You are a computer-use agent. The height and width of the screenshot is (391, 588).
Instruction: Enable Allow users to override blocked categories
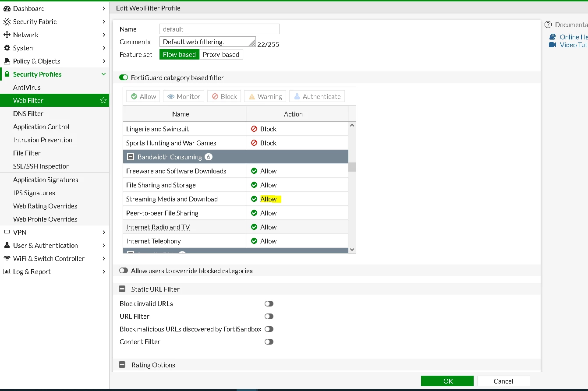pyautogui.click(x=124, y=271)
